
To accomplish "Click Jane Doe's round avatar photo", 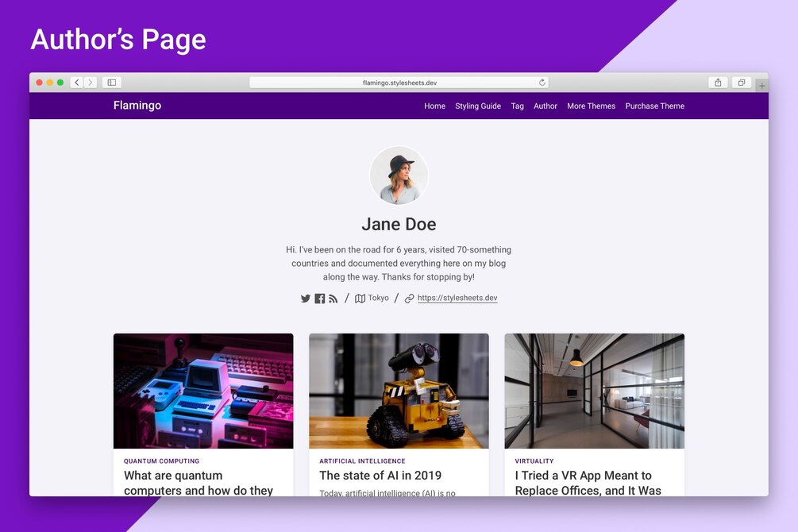I will (399, 175).
